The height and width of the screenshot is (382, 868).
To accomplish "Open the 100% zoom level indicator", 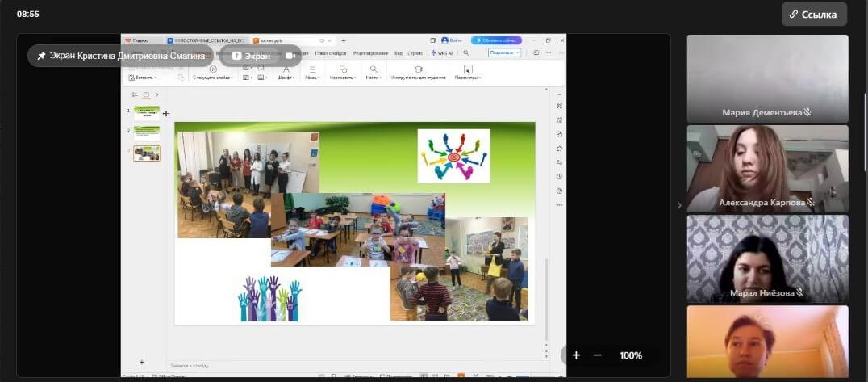I will pos(631,355).
